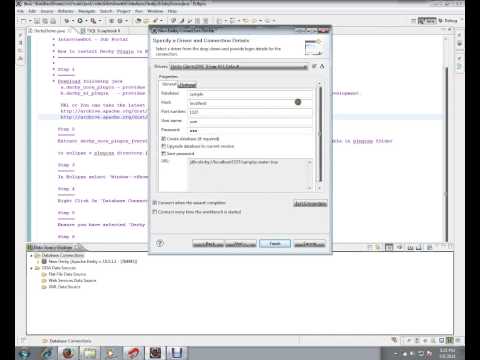Screen dimensions: 480x360
Task: Open Windows Explorer folder from the taskbar
Action: [90, 353]
